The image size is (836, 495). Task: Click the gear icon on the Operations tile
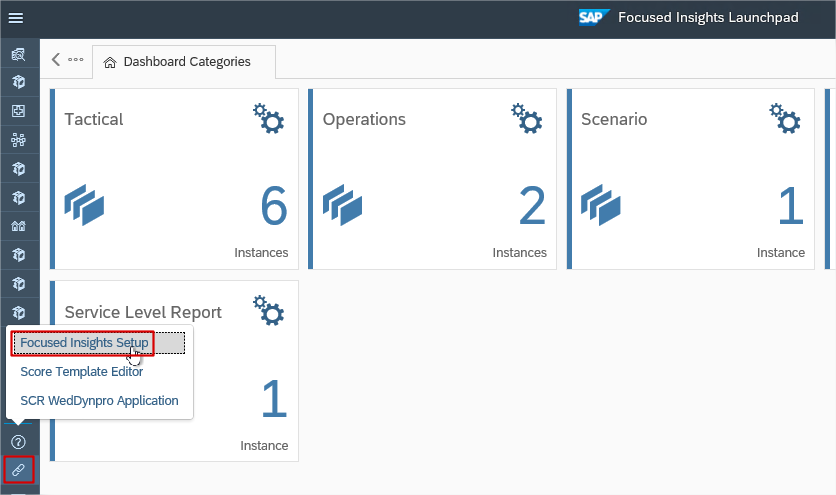[x=526, y=118]
